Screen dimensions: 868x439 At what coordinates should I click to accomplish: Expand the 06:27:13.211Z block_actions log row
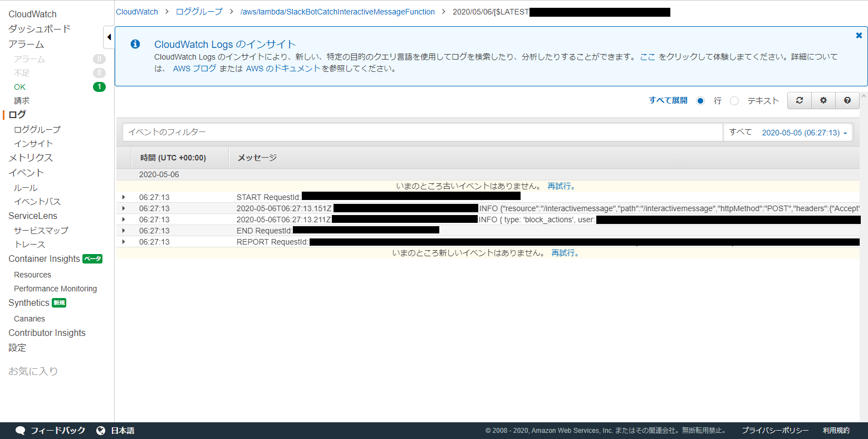click(124, 219)
